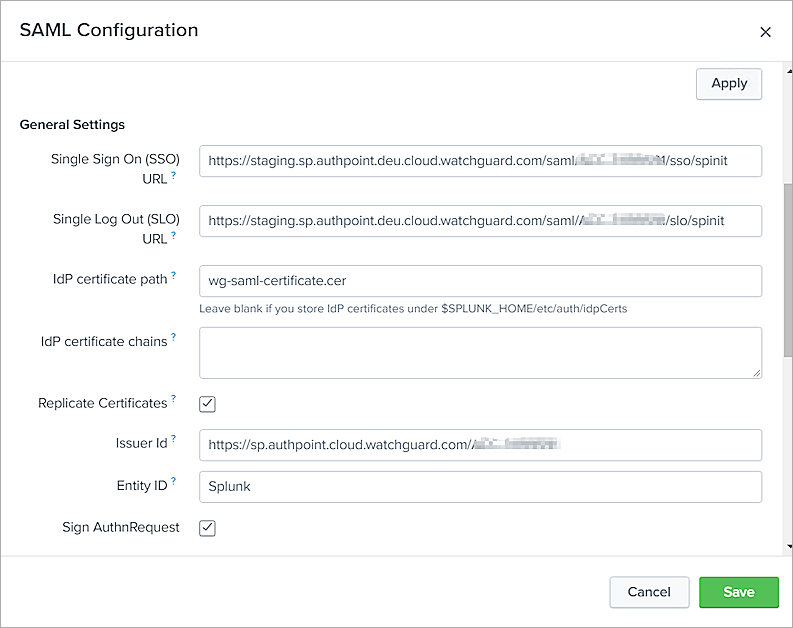Click the Single Sign On URL field
Image resolution: width=793 pixels, height=628 pixels.
480,161
